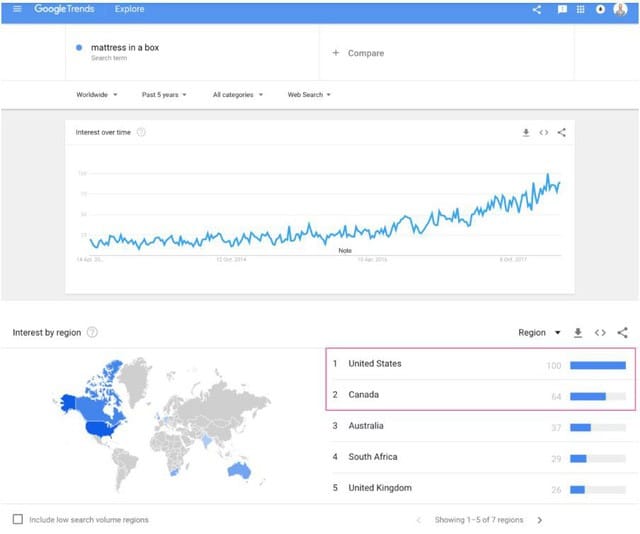Select United Kingdom in the region list

[x=380, y=488]
